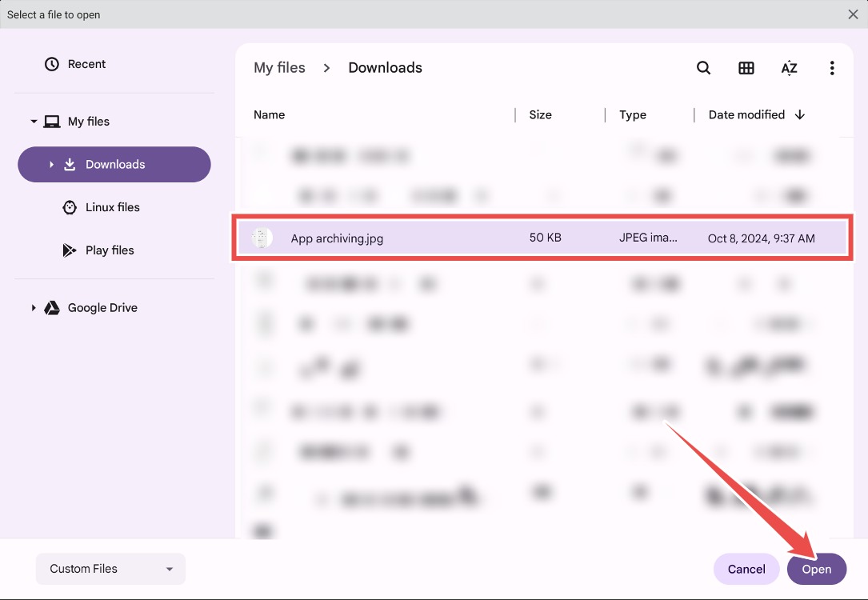Click the Recent clock icon
The image size is (868, 600).
pos(52,63)
